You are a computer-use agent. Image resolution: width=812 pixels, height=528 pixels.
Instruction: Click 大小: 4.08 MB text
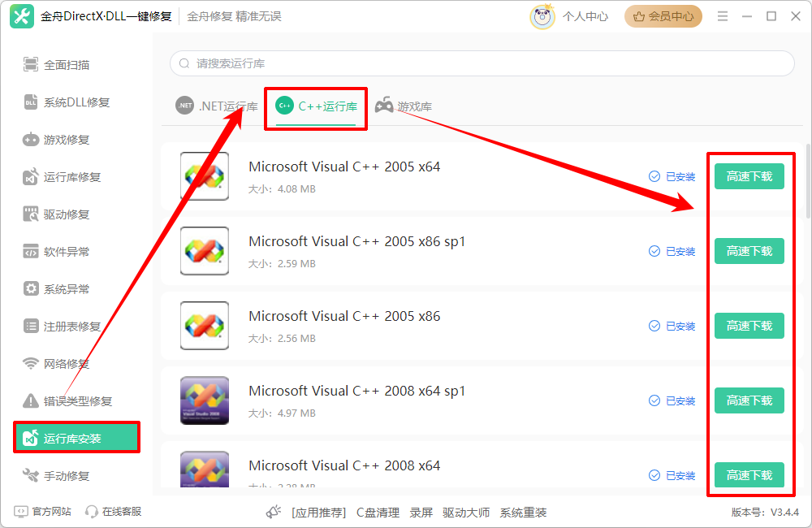(x=282, y=189)
